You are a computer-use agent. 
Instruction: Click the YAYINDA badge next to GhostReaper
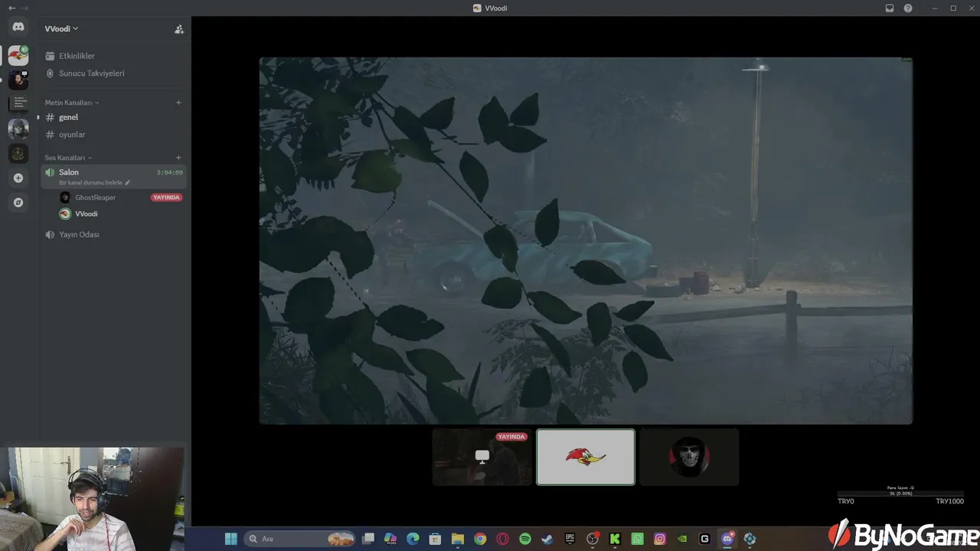click(166, 197)
